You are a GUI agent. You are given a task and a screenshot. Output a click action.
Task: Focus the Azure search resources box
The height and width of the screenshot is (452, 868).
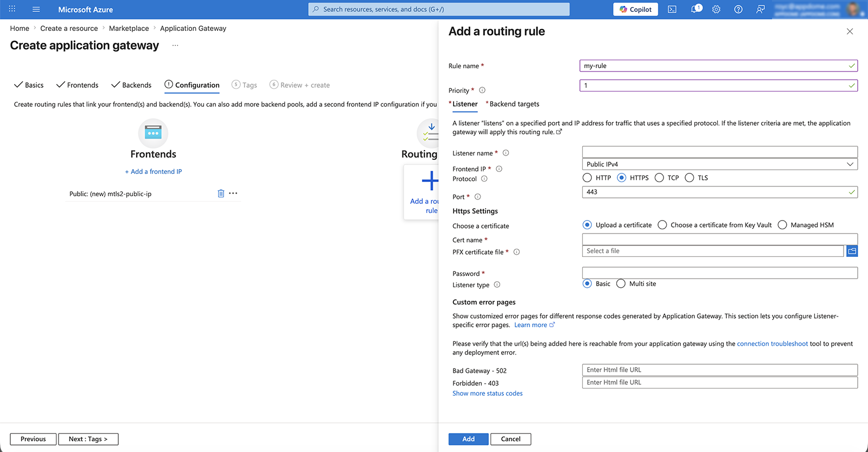point(439,9)
